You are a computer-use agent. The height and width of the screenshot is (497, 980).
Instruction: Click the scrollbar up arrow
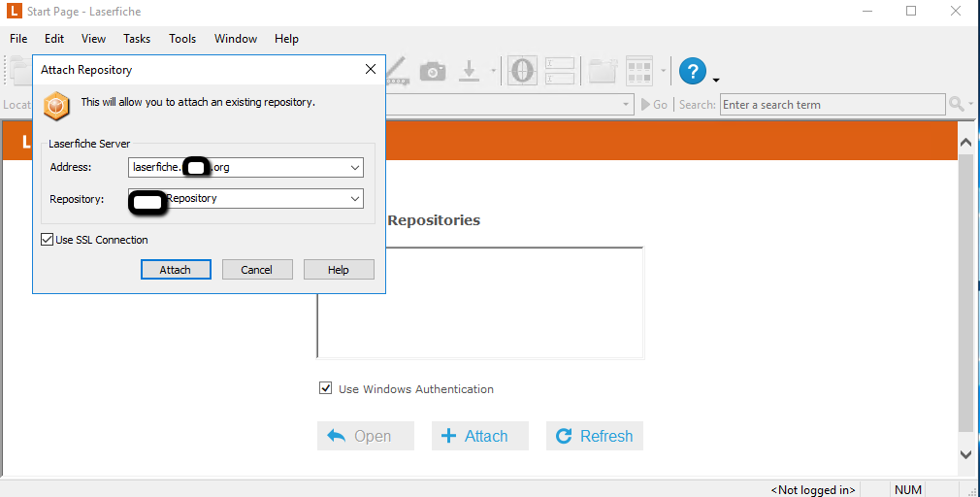pyautogui.click(x=965, y=143)
